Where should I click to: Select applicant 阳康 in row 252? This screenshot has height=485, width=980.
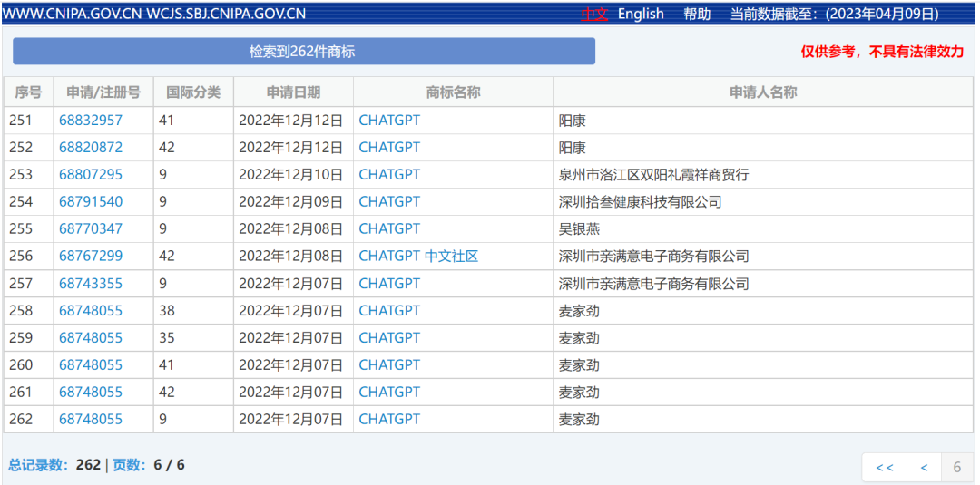click(x=572, y=147)
